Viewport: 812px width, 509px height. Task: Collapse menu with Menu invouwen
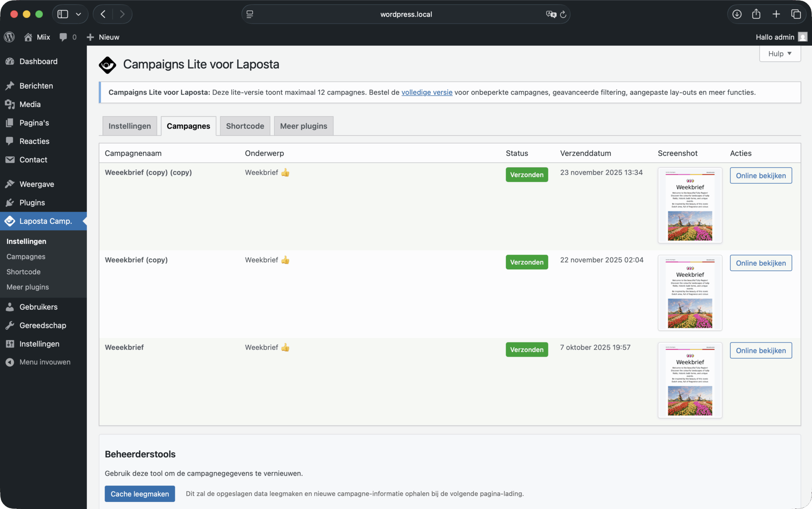45,362
